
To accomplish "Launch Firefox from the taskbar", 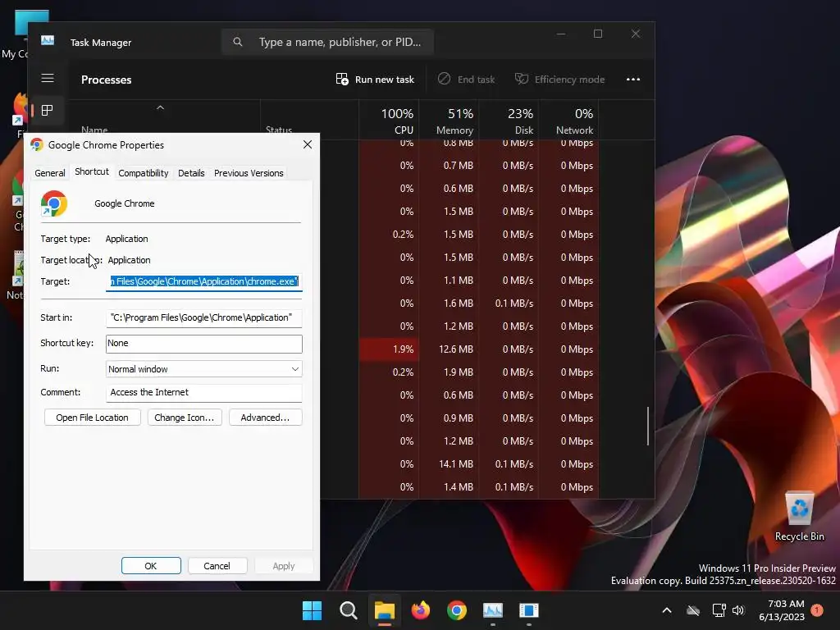I will pos(421,610).
